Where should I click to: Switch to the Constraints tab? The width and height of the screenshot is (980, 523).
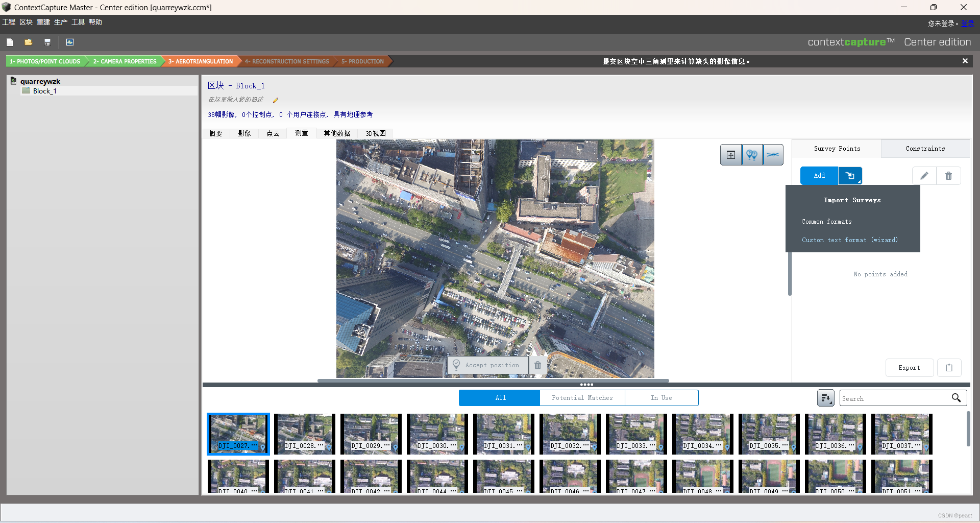coord(925,148)
